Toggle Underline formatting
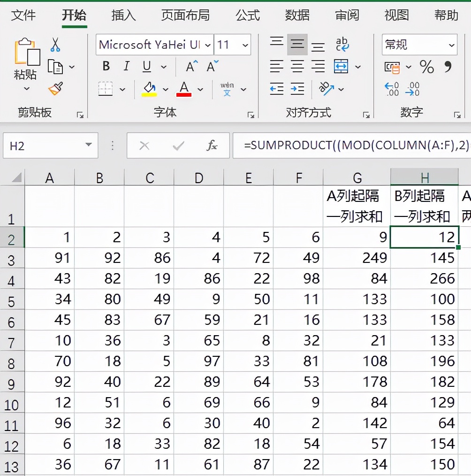 click(147, 66)
